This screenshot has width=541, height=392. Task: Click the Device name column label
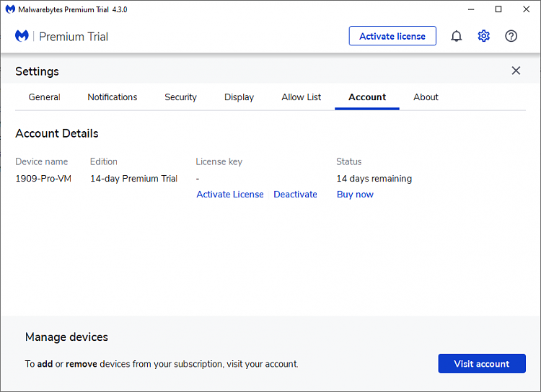point(42,161)
